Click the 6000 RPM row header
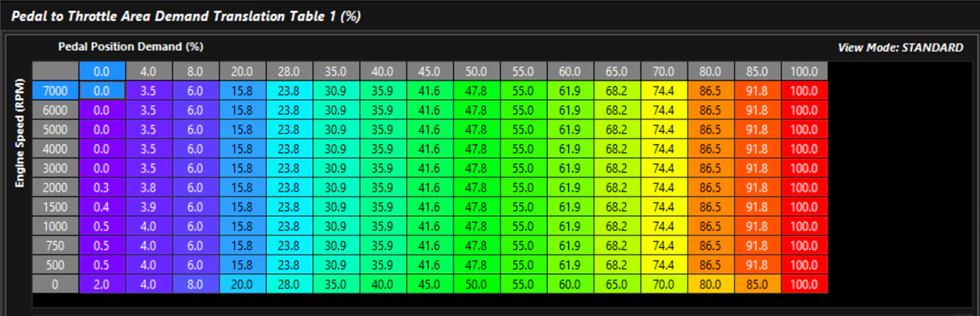Image resolution: width=980 pixels, height=316 pixels. pyautogui.click(x=56, y=110)
